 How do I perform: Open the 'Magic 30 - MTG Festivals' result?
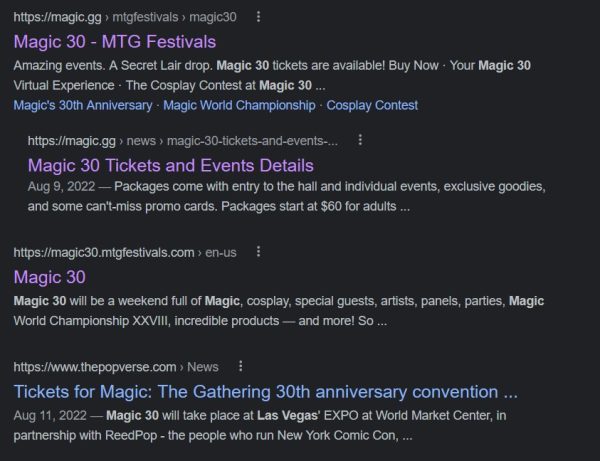tap(115, 41)
